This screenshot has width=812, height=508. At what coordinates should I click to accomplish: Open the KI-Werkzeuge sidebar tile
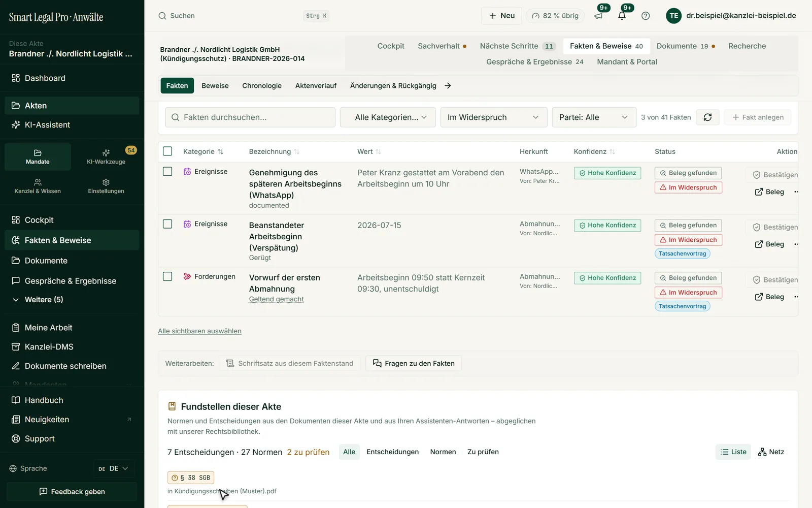[x=106, y=157]
